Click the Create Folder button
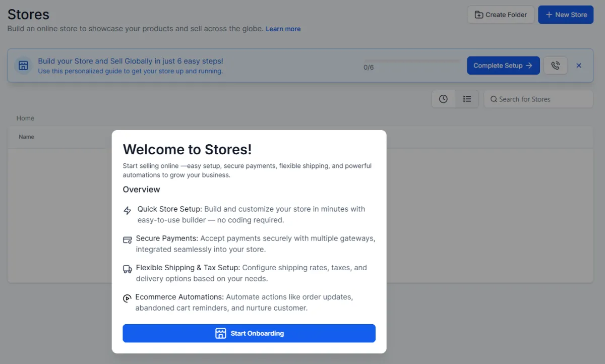The height and width of the screenshot is (364, 605). pos(501,15)
